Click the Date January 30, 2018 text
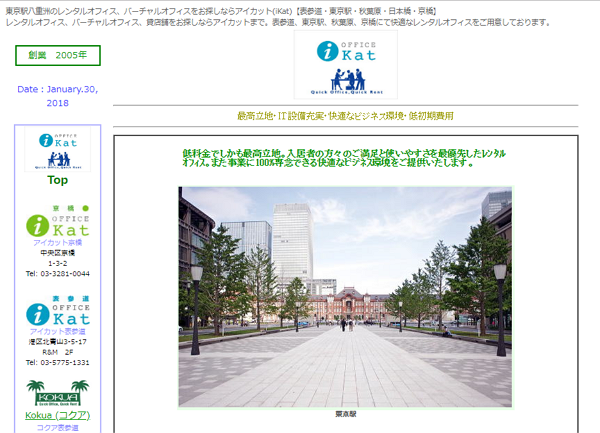 tap(57, 95)
